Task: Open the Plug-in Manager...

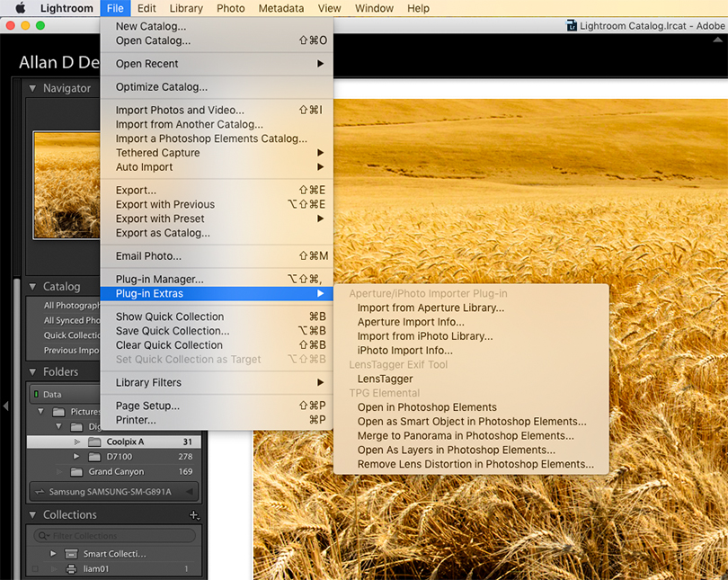Action: (217, 279)
